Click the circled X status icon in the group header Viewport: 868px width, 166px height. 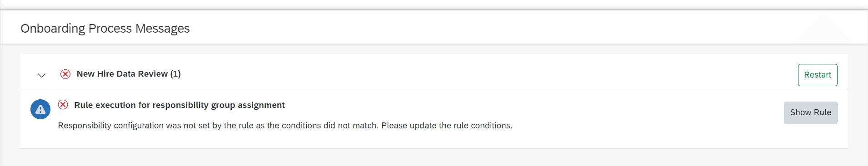65,74
